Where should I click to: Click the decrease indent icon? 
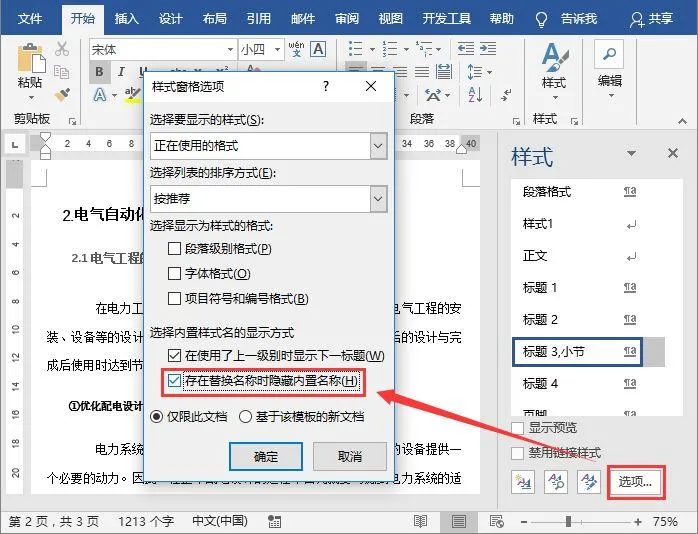click(466, 49)
